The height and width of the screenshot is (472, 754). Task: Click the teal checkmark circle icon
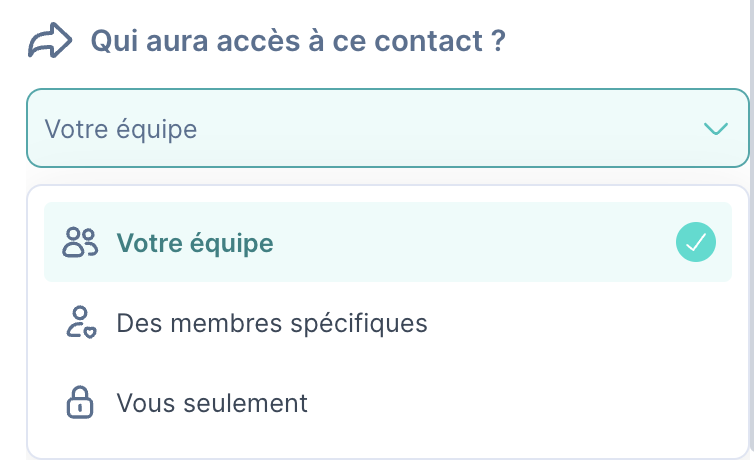pyautogui.click(x=695, y=242)
